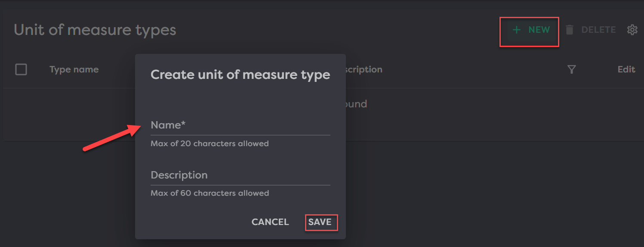Sort by the Type name column header

(x=74, y=69)
